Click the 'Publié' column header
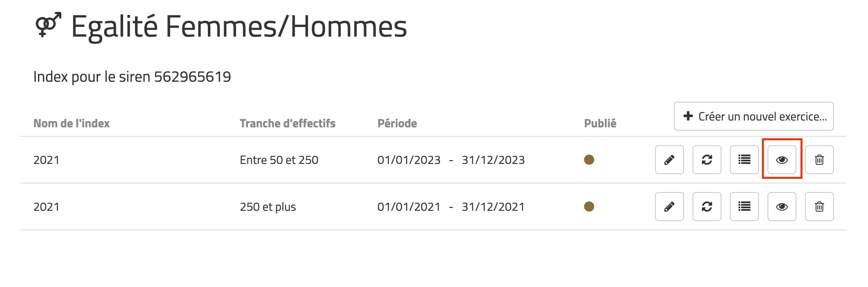 [600, 123]
